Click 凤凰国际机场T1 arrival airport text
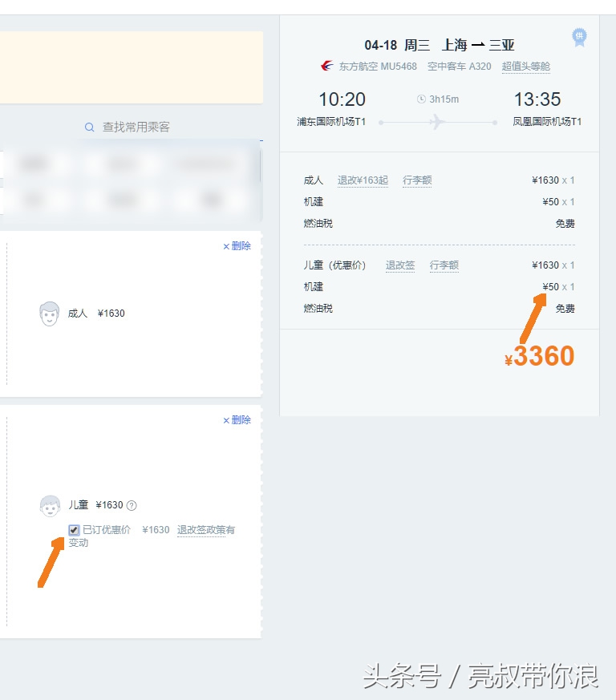The height and width of the screenshot is (700, 616). click(547, 122)
